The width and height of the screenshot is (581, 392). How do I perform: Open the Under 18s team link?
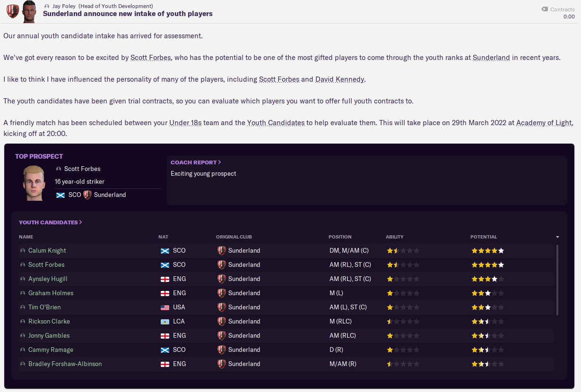click(x=185, y=123)
